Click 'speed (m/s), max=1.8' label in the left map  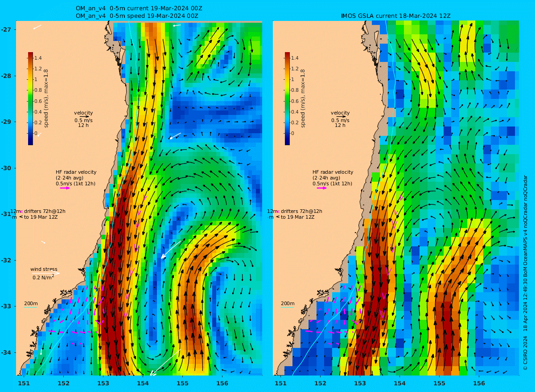coord(46,98)
